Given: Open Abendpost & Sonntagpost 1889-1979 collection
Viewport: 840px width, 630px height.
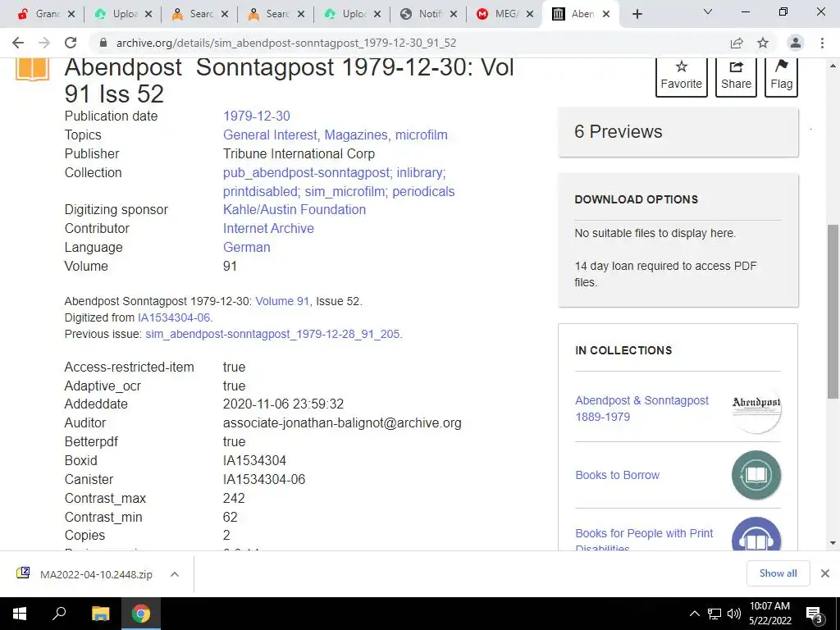Looking at the screenshot, I should tap(641, 409).
